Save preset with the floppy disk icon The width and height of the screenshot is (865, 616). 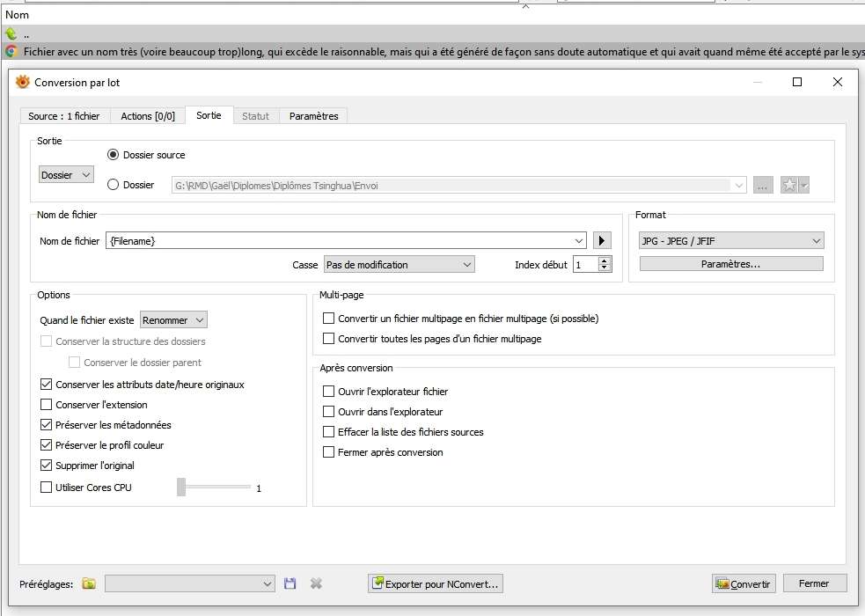(291, 583)
